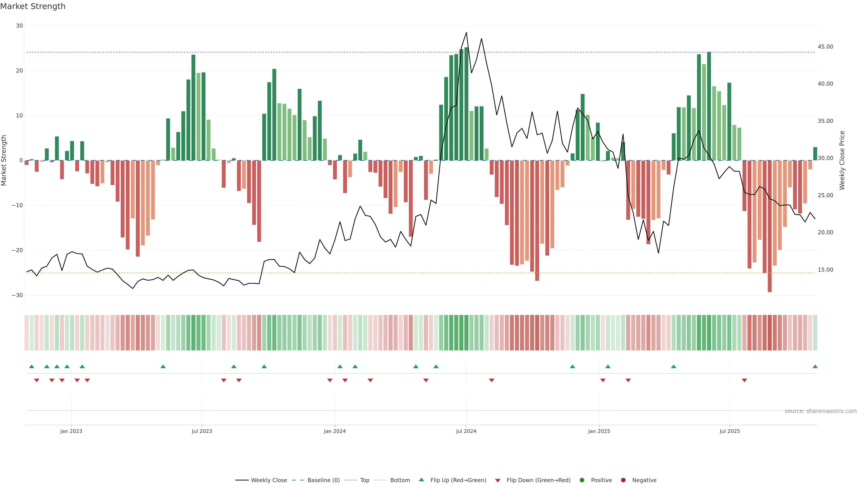Click the red flip-down triangle after Jul 2025
Viewport: 868px width, 488px height.
coord(744,380)
